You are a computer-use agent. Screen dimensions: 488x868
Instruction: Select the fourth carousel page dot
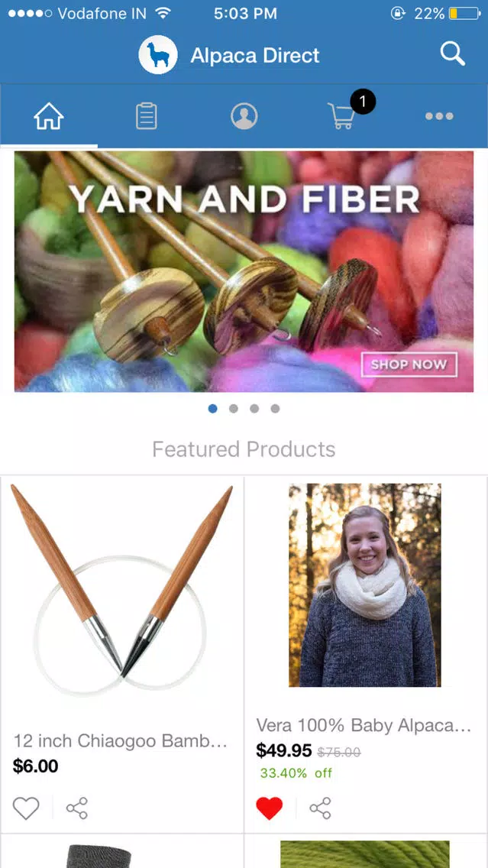(x=275, y=409)
